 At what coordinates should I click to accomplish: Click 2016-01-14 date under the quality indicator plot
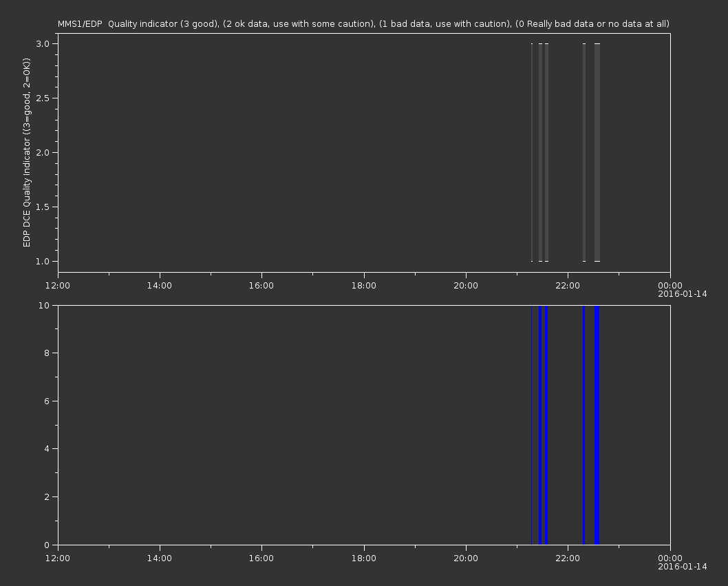tap(683, 294)
